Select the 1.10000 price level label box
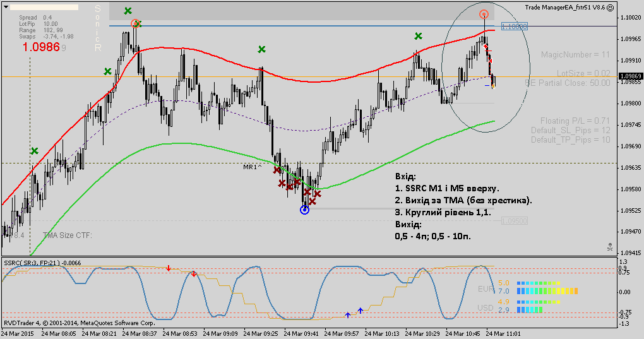 [x=514, y=27]
